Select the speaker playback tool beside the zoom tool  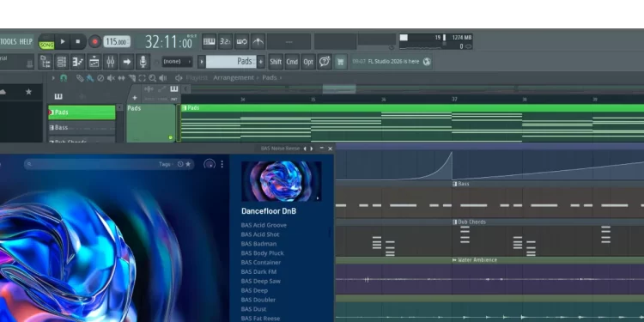[162, 77]
